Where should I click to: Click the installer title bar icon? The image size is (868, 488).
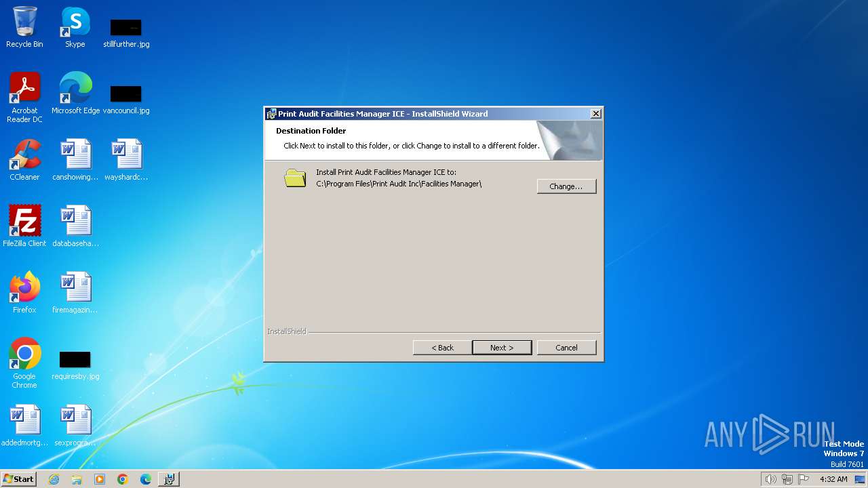coord(271,114)
